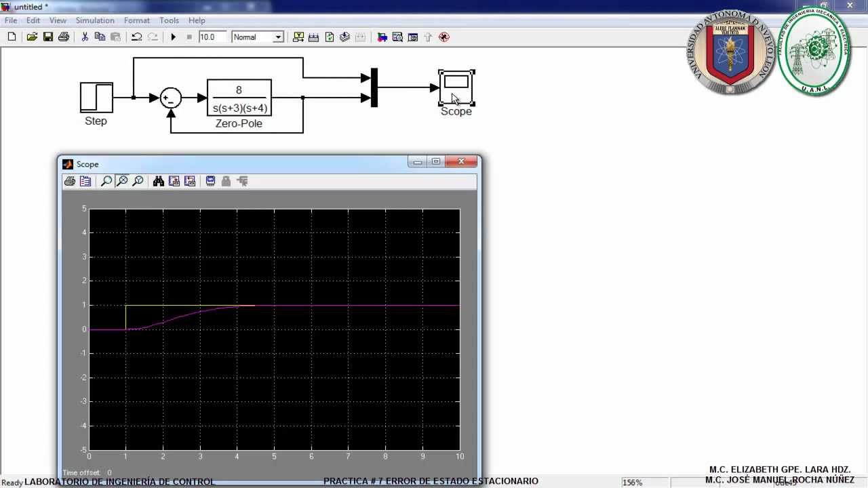Start the simulation with the play button
Viewport: 868px width, 488px height.
[x=173, y=37]
